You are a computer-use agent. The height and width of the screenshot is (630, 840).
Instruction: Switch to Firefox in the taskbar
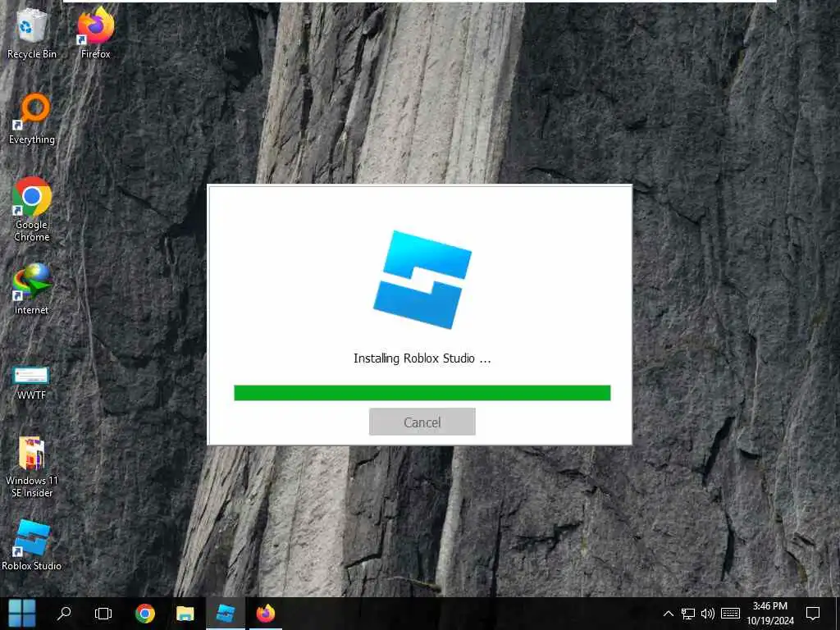click(x=266, y=614)
